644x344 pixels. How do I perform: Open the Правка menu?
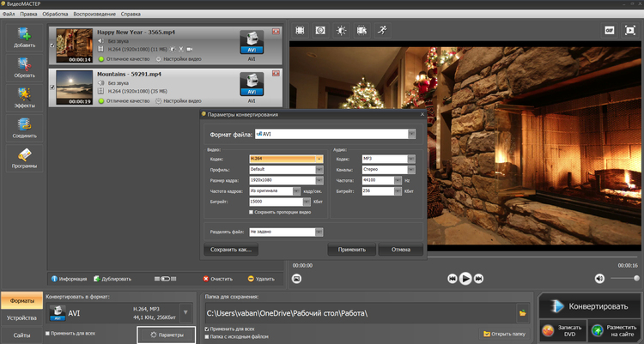28,14
